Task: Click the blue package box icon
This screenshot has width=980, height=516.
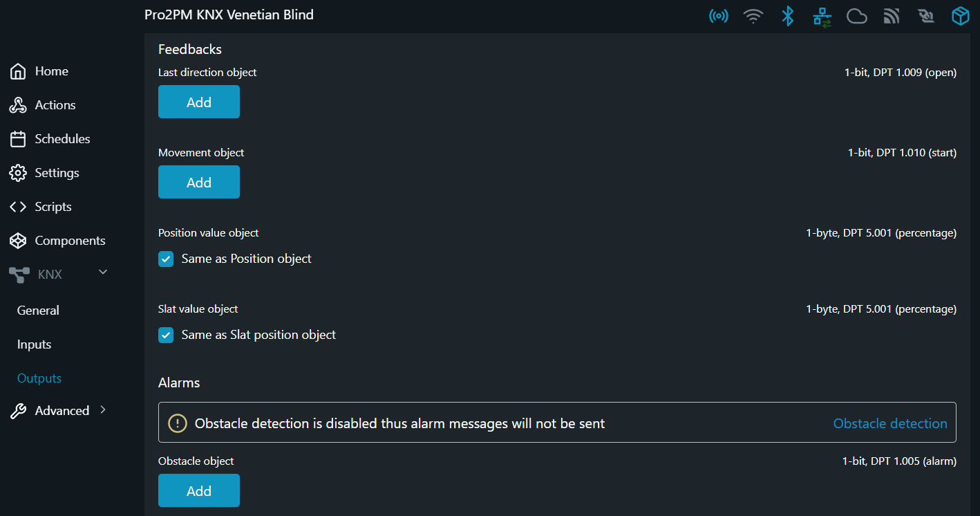Action: pyautogui.click(x=961, y=16)
